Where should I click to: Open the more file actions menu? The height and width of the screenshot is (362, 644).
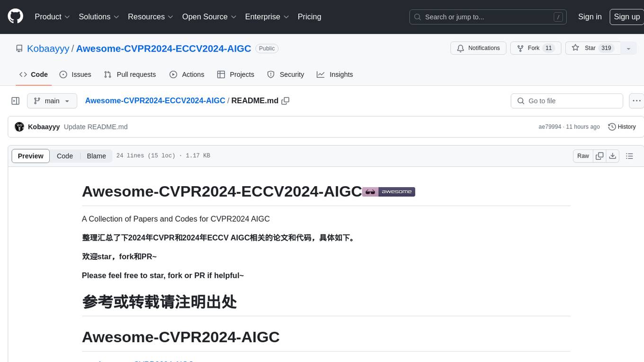(x=636, y=101)
